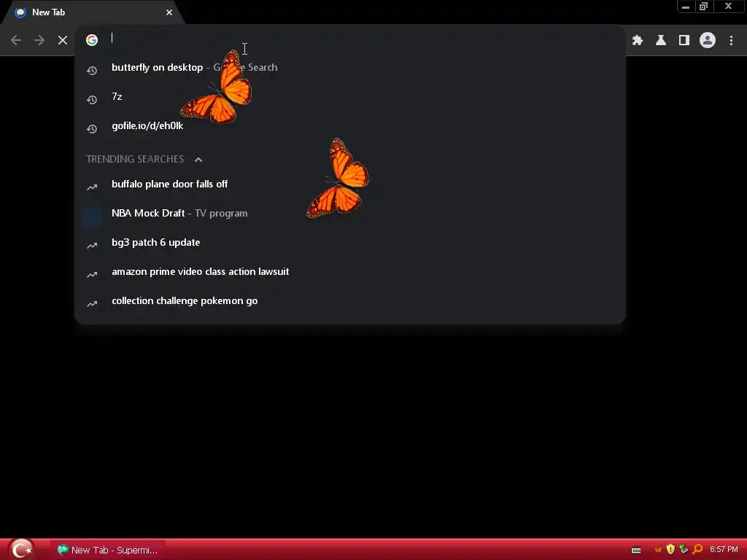Open the Extensions puzzle icon
The width and height of the screenshot is (747, 560).
pyautogui.click(x=638, y=41)
